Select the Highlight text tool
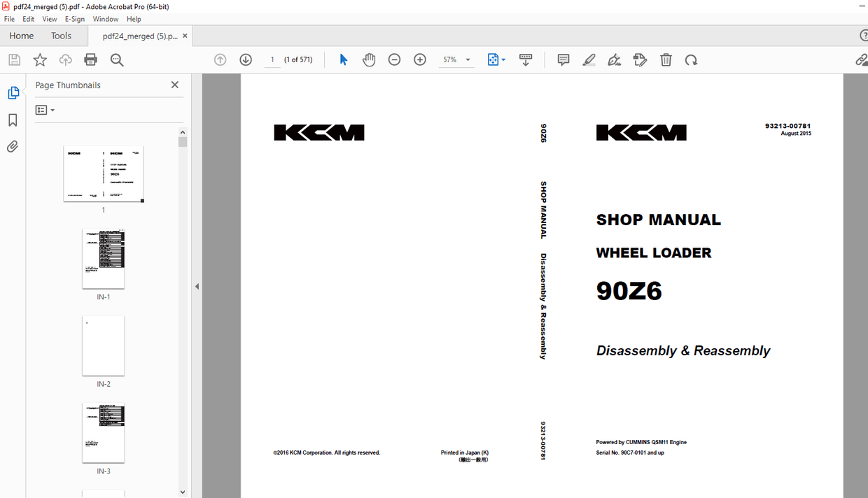Screen dimensions: 868x498 point(589,59)
